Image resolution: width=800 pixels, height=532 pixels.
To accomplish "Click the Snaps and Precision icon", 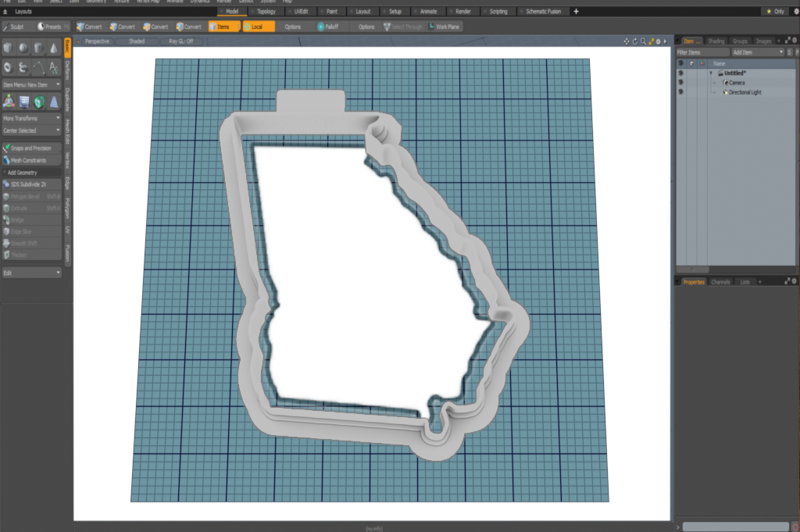I will (6, 148).
